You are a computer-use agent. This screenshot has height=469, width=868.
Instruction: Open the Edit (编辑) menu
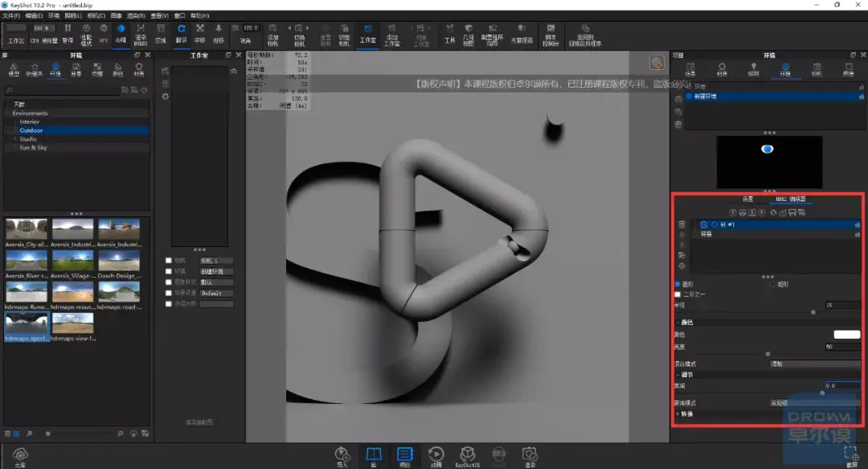pyautogui.click(x=34, y=15)
